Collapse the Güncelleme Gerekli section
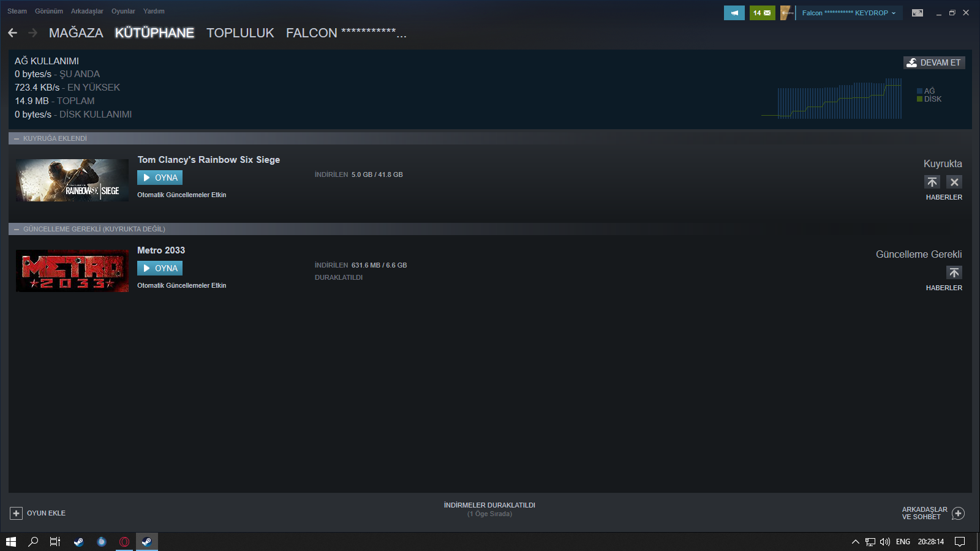980x551 pixels. click(x=17, y=229)
